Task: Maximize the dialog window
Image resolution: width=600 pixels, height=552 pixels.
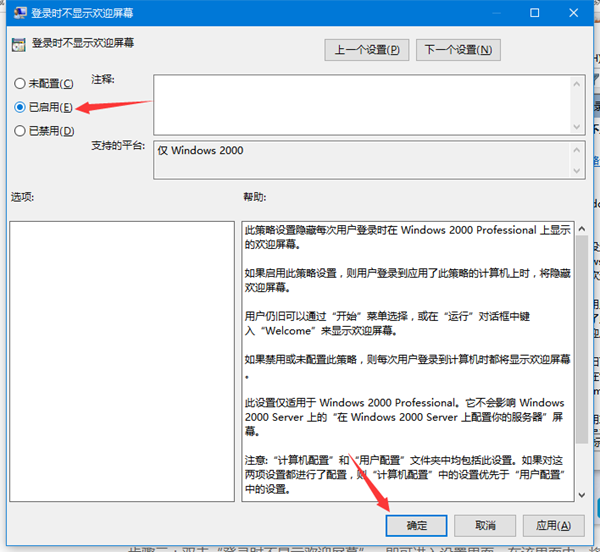Action: tap(535, 13)
